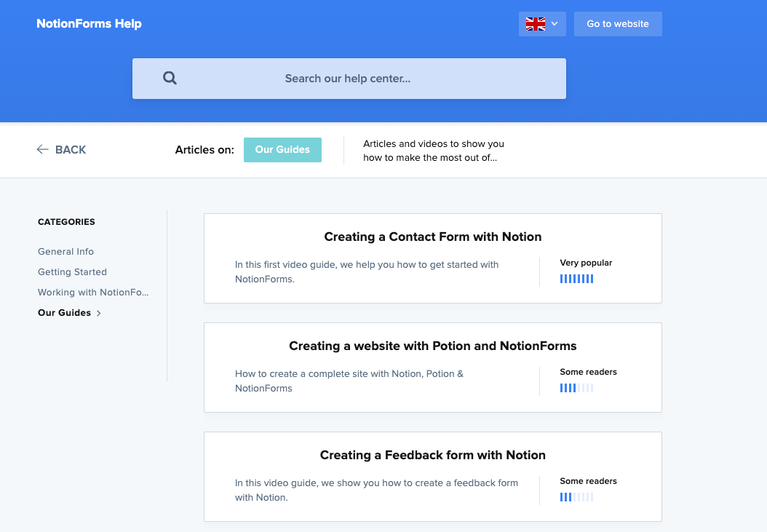Click 'In this first video guide' description text
767x532 pixels.
coord(367,271)
